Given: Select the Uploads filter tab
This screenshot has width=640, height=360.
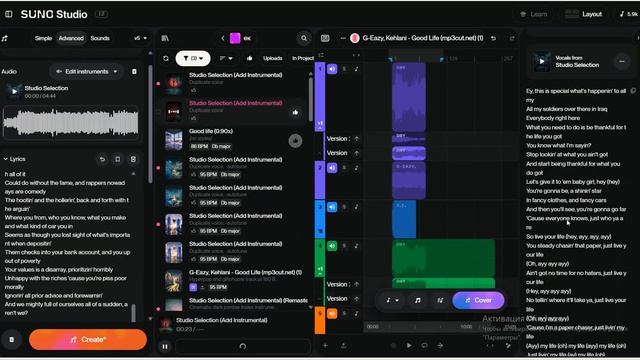Looking at the screenshot, I should [x=273, y=58].
